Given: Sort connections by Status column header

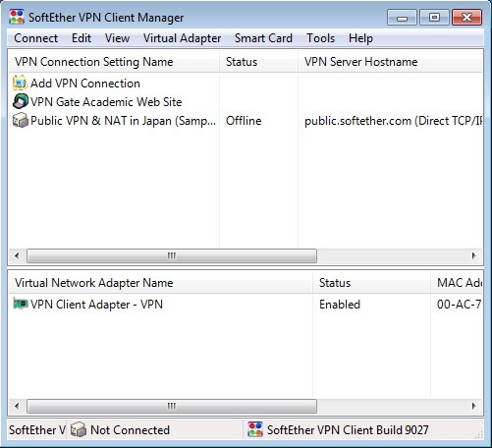Looking at the screenshot, I should pyautogui.click(x=258, y=62).
